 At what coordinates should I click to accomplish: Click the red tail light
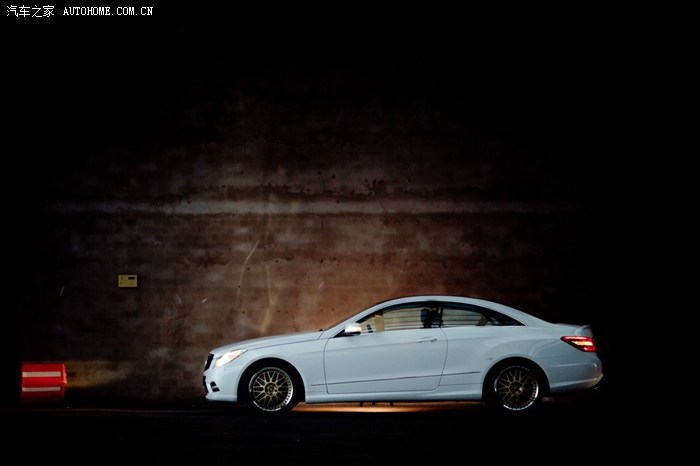(x=579, y=343)
